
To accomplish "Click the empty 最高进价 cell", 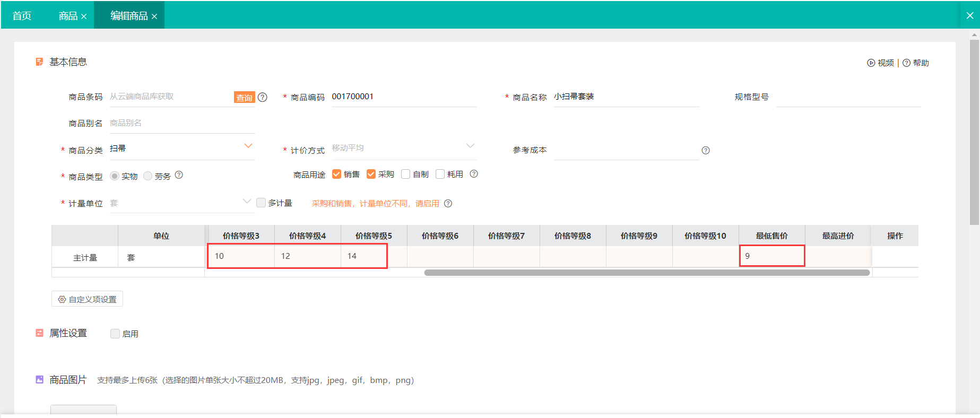I will 838,256.
